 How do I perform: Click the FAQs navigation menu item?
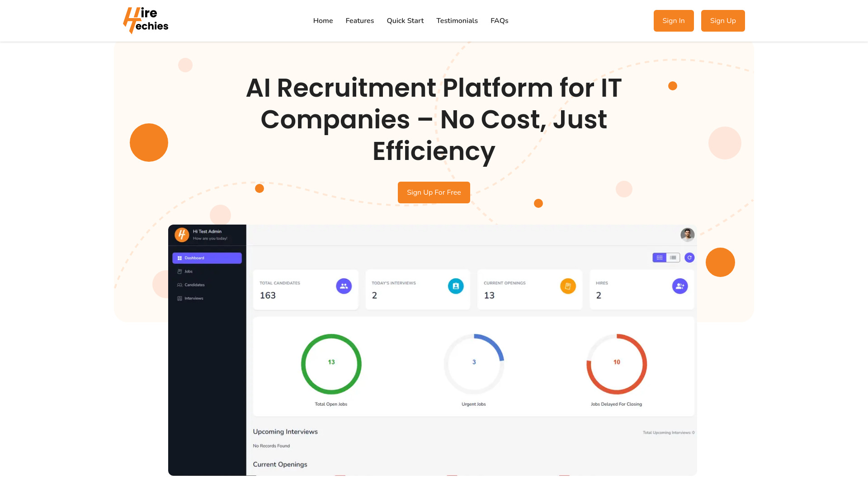pyautogui.click(x=500, y=21)
